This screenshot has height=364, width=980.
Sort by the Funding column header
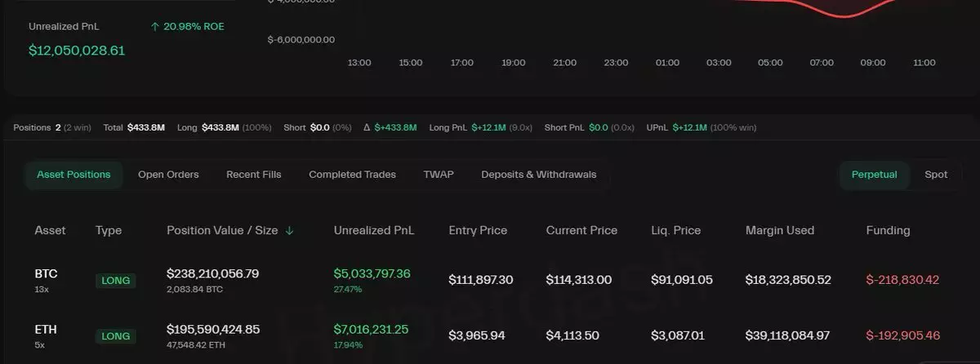[888, 231]
